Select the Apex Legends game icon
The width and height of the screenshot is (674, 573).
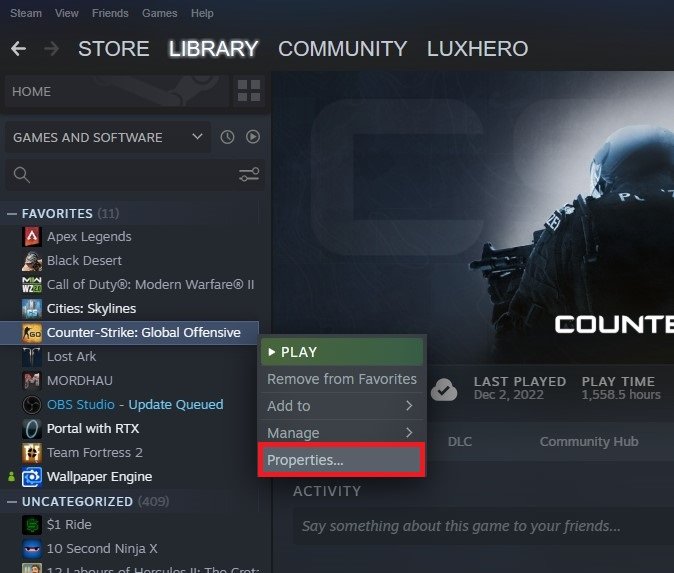[32, 237]
